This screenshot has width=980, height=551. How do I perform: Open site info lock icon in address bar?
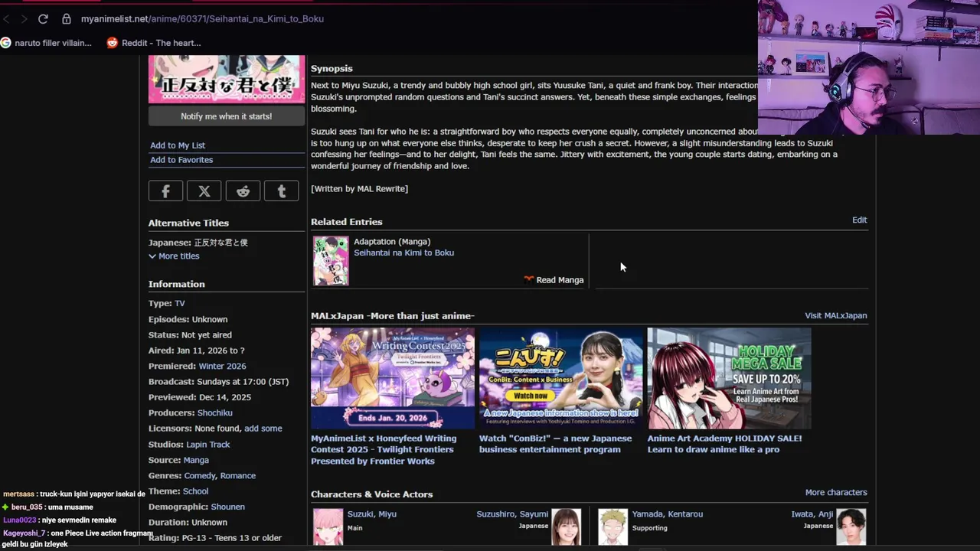click(x=67, y=18)
